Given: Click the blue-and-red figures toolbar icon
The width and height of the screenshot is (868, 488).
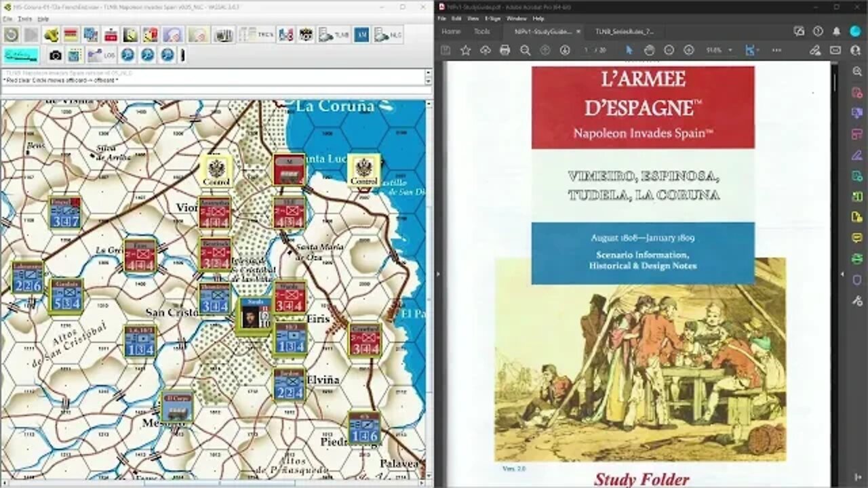Looking at the screenshot, I should pos(286,35).
